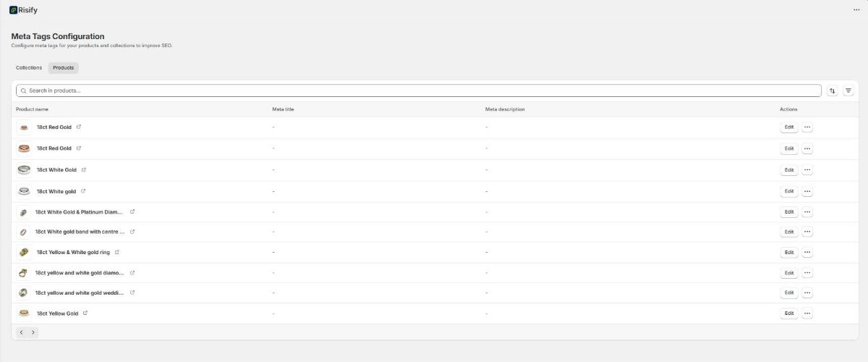Open external link for White Gold & Platinum
Viewport: 868px width, 362px height.
pyautogui.click(x=132, y=212)
